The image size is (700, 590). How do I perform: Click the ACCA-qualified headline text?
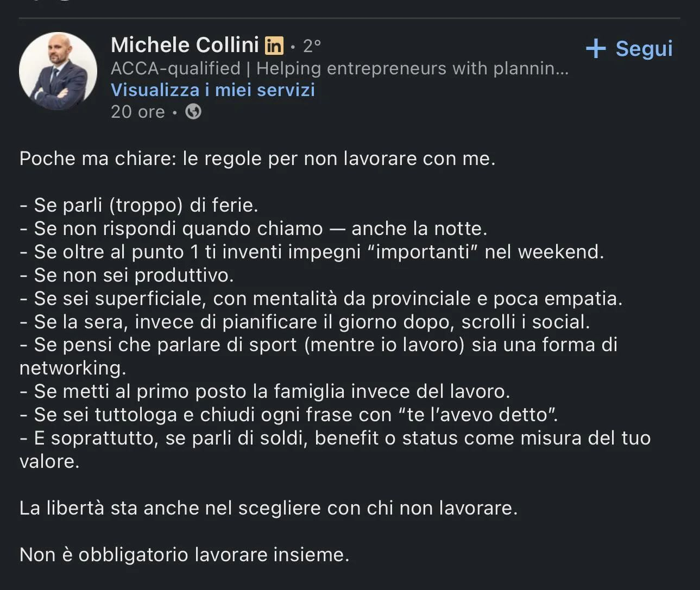(x=175, y=68)
